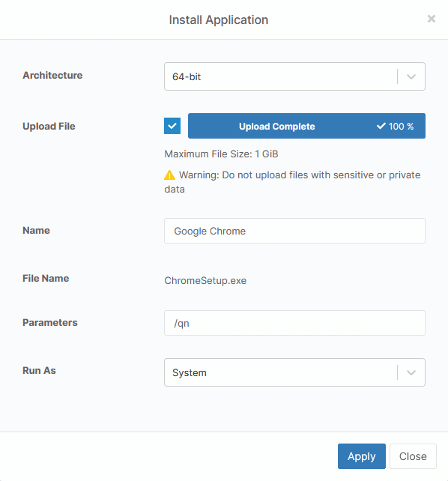Focus the Parameters field with /qn
The image size is (448, 481).
click(295, 323)
